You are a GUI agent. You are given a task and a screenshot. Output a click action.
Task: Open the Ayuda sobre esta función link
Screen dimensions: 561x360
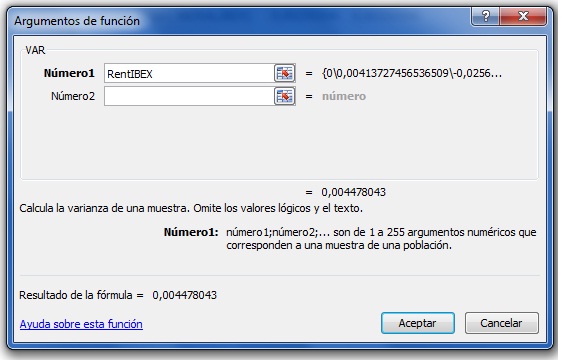[x=81, y=324]
